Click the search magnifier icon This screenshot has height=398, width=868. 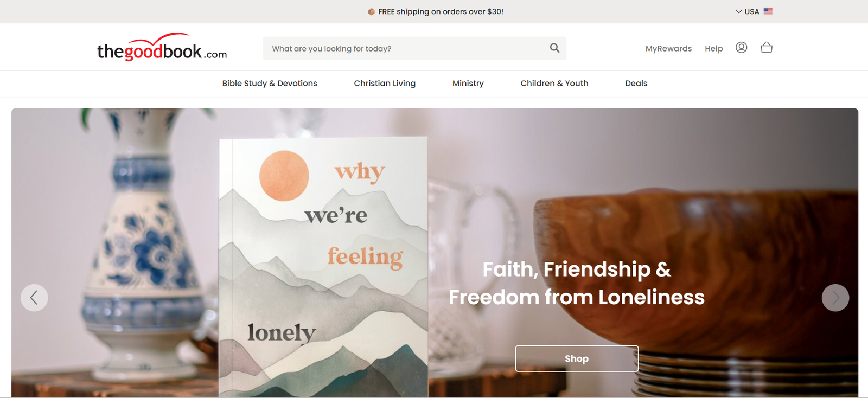[554, 48]
